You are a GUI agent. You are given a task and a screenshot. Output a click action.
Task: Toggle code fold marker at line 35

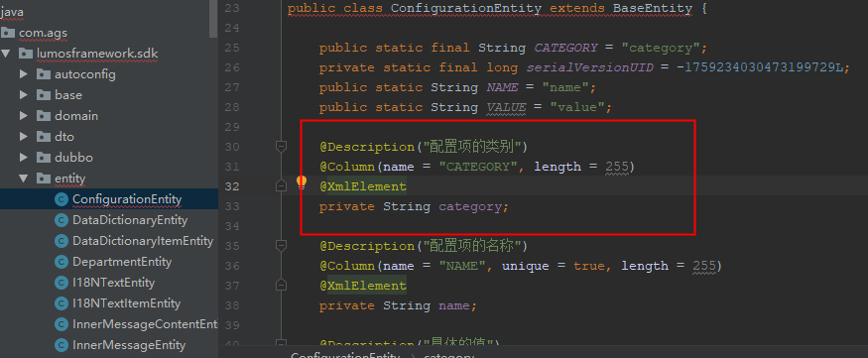[x=281, y=245]
